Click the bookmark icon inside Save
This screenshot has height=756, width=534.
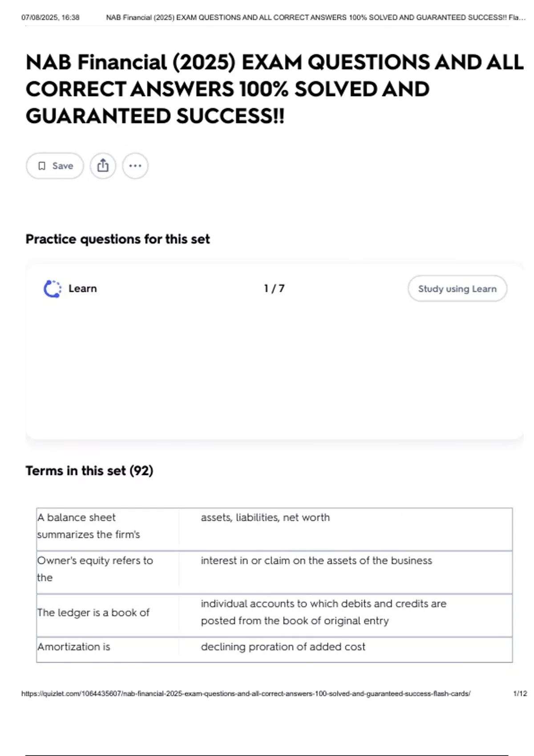click(42, 166)
